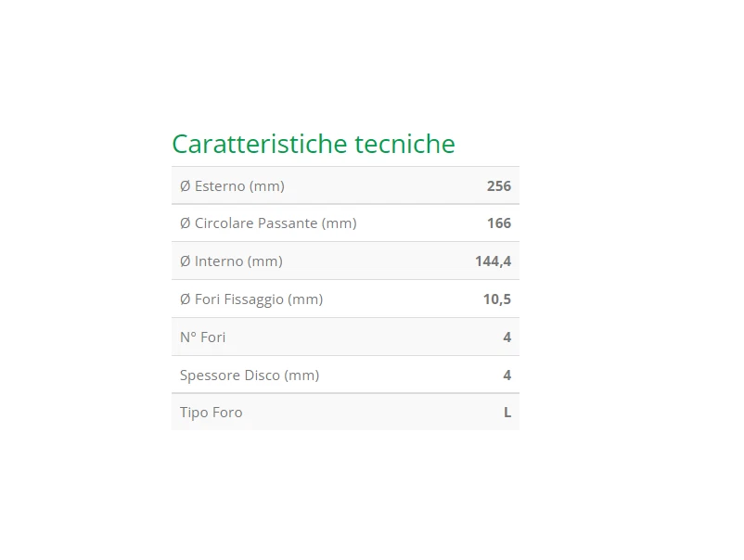Select the N° Fori label
The image size is (744, 560).
click(203, 337)
